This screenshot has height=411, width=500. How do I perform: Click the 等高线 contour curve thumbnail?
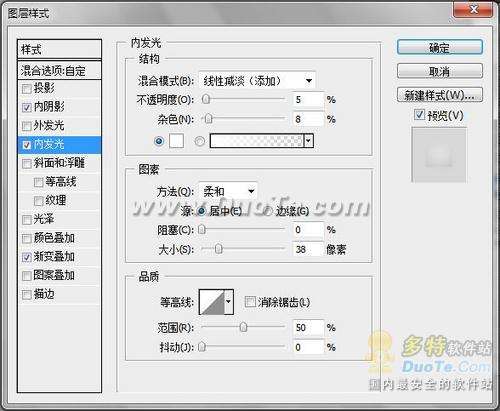(x=212, y=302)
